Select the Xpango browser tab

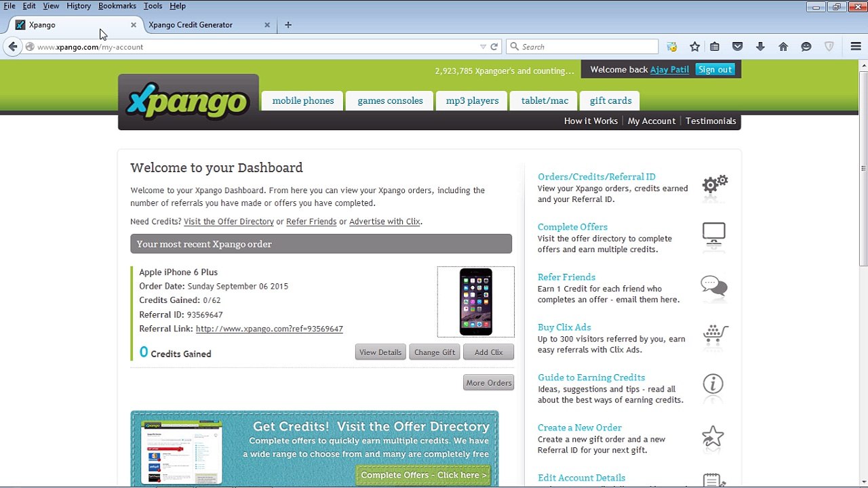(73, 25)
